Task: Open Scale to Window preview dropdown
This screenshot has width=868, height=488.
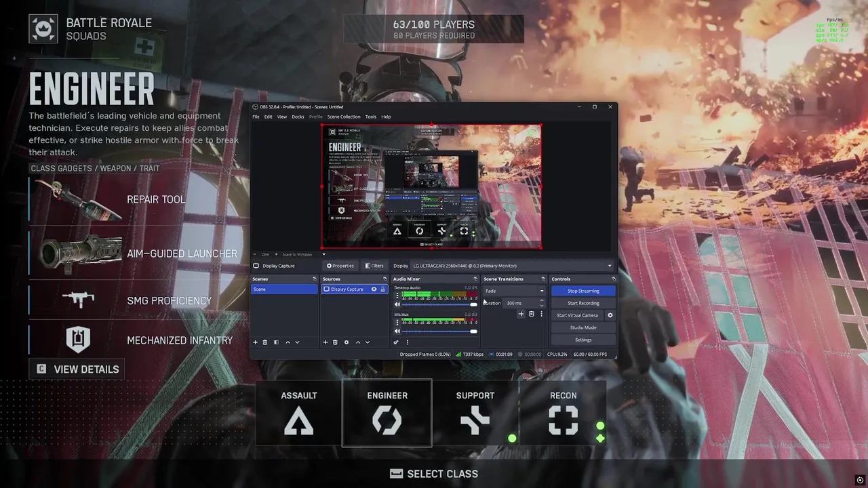Action: point(304,254)
